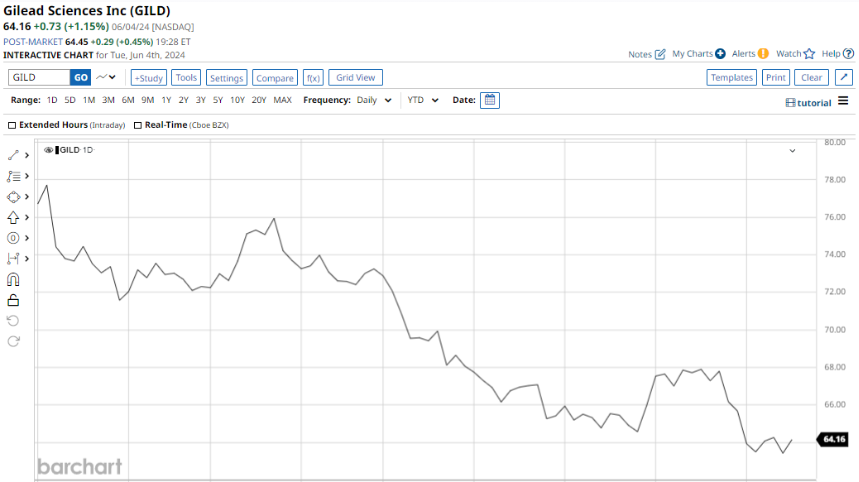Viewport: 859px width, 482px height.
Task: Click the +Study button
Action: (x=148, y=78)
